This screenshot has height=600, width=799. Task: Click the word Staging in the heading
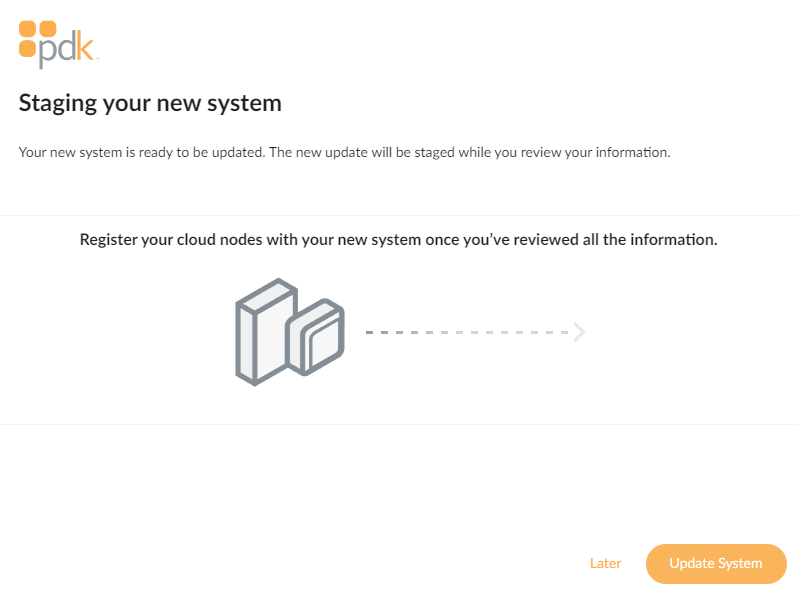pyautogui.click(x=58, y=105)
